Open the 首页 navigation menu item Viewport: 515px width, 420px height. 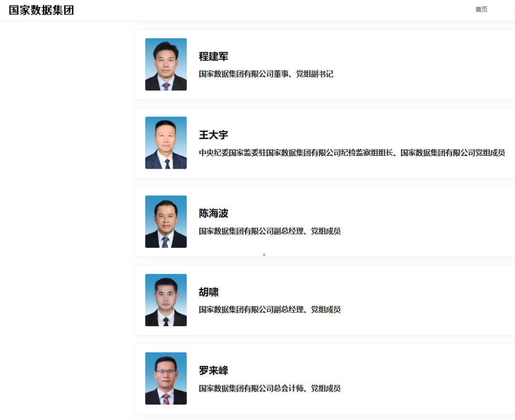481,10
